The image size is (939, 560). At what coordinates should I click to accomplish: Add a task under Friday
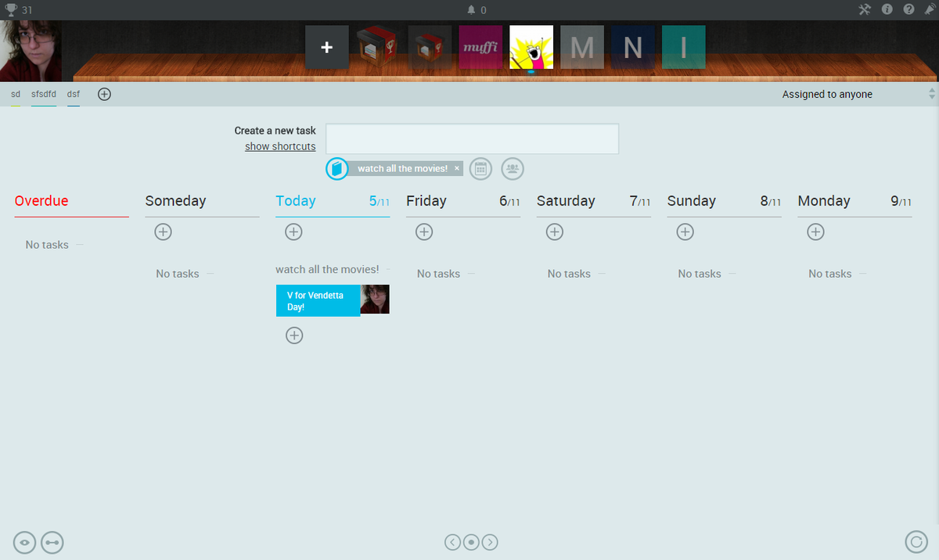click(x=424, y=232)
